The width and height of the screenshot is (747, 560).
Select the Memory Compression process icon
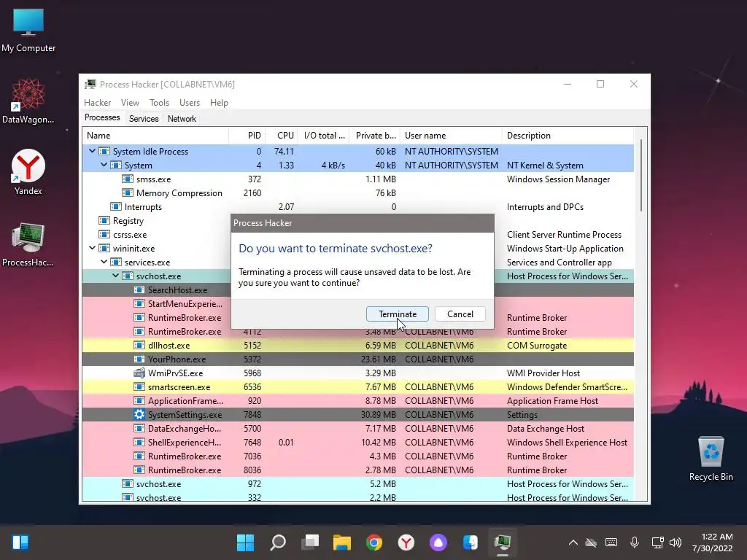pos(127,192)
